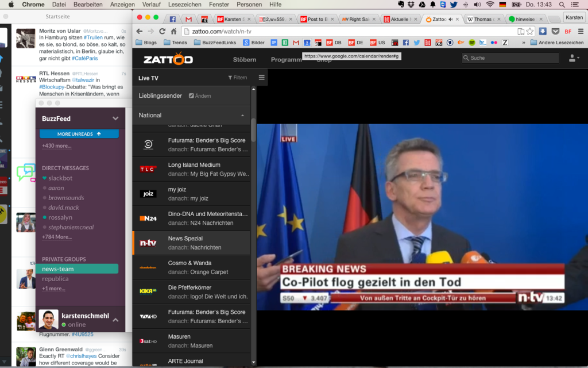Screen dimensions: 588x368
Task: Mute the Zattoo tab via speaker icon
Action: [450, 19]
